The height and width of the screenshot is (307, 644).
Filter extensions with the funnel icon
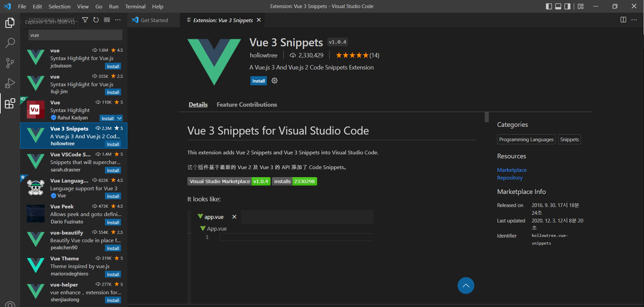pyautogui.click(x=85, y=20)
